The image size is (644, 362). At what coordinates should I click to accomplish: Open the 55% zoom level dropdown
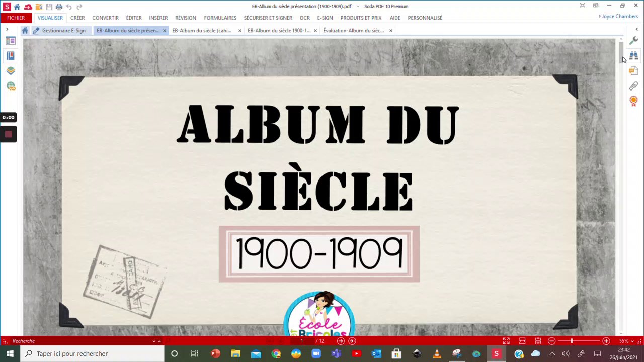tap(626, 341)
